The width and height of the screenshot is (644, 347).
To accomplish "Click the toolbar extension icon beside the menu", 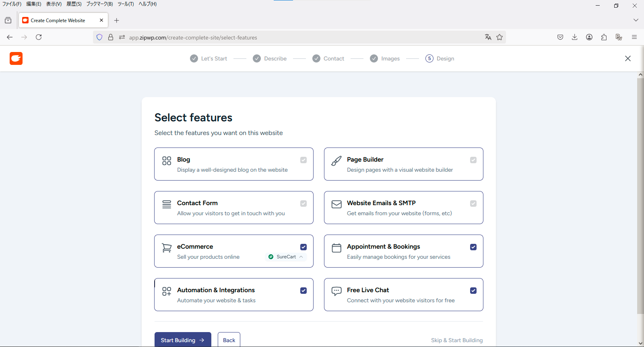I will coord(619,37).
